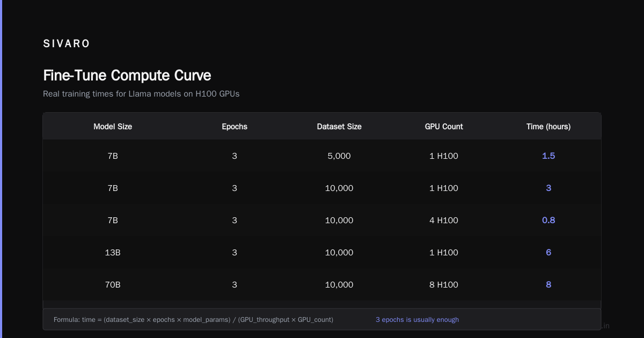Click the "Model Size" column header
Viewport: 644px width, 338px height.
113,127
